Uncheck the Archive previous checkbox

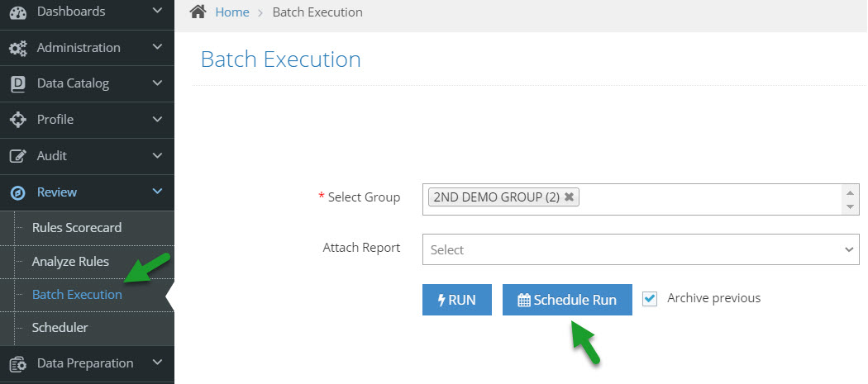tap(649, 299)
